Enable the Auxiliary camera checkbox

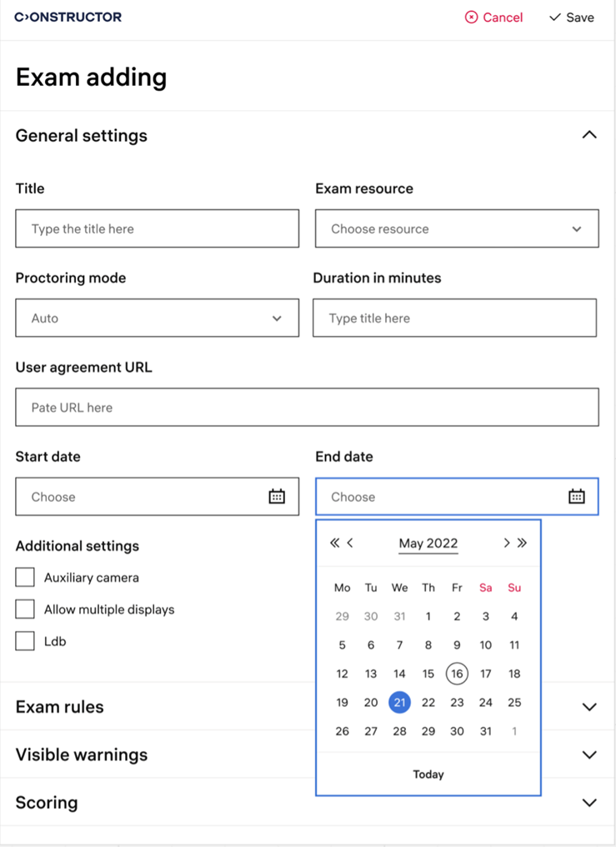[25, 578]
